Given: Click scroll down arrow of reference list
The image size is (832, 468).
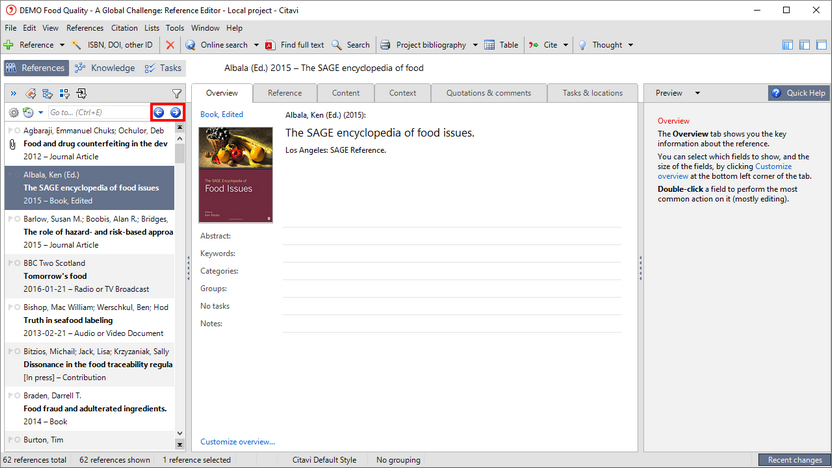Looking at the screenshot, I should 179,434.
